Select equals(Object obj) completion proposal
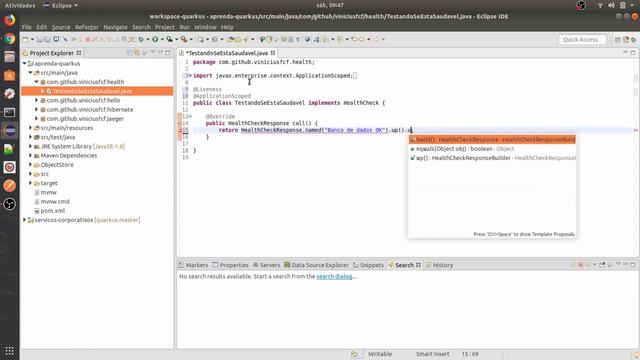Image resolution: width=640 pixels, height=360 pixels. point(492,149)
